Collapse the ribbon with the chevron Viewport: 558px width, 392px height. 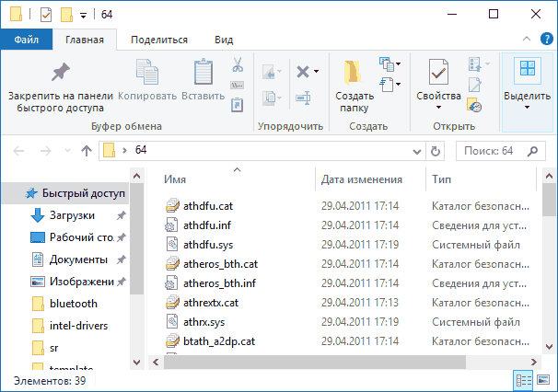click(527, 39)
